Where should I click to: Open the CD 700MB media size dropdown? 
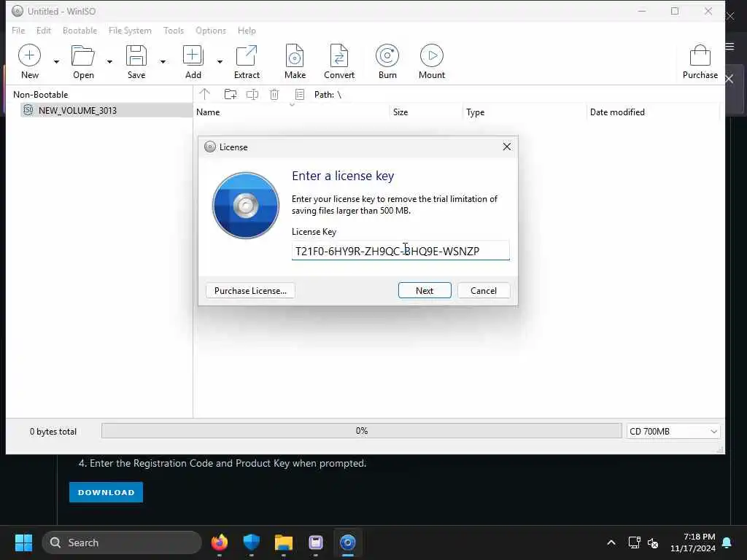click(673, 432)
